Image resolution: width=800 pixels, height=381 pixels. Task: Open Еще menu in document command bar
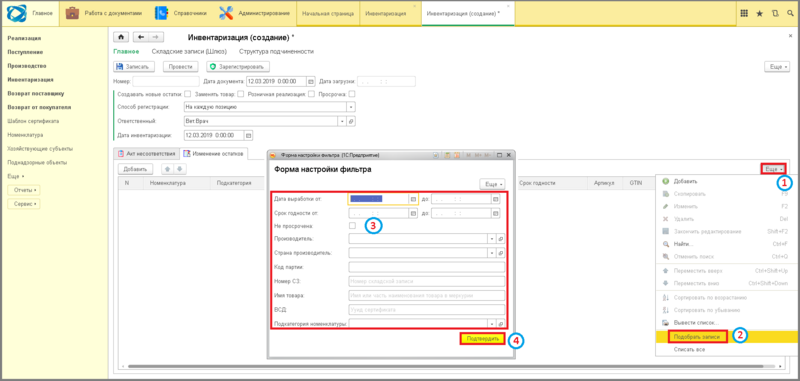coord(777,67)
